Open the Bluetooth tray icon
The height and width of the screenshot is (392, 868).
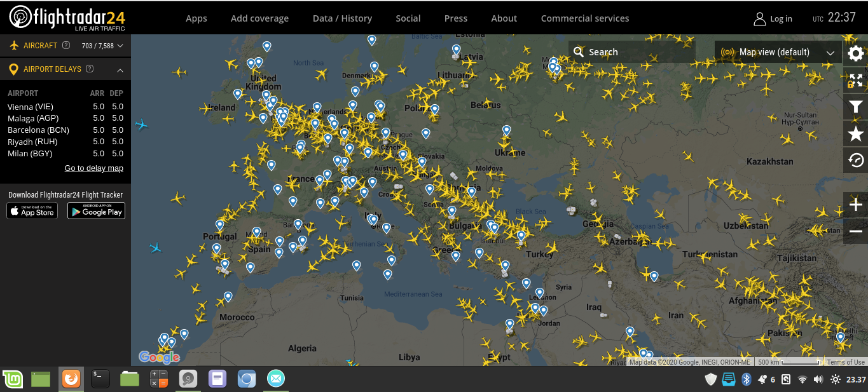[x=747, y=379]
